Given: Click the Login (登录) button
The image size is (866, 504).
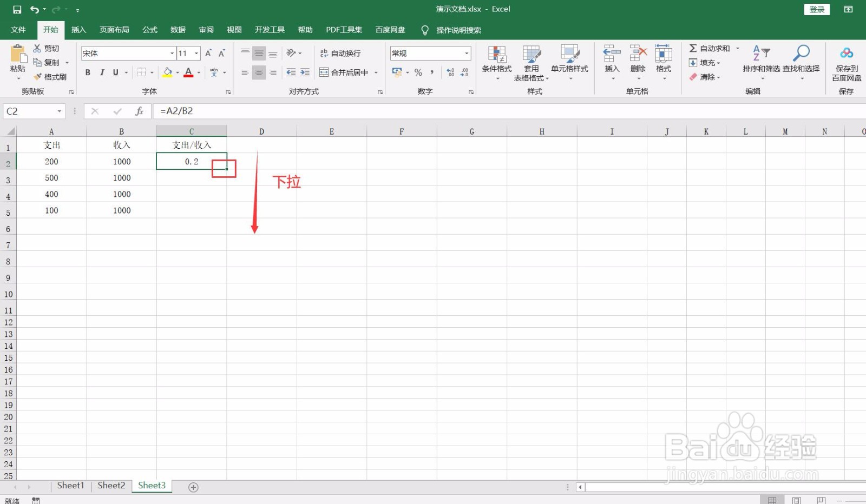Looking at the screenshot, I should pyautogui.click(x=817, y=9).
